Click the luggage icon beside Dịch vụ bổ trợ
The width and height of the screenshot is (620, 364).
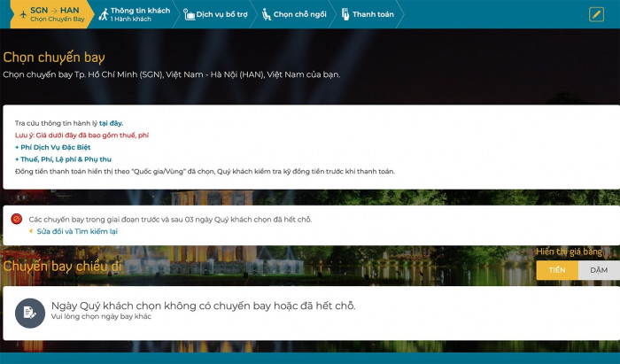click(189, 14)
